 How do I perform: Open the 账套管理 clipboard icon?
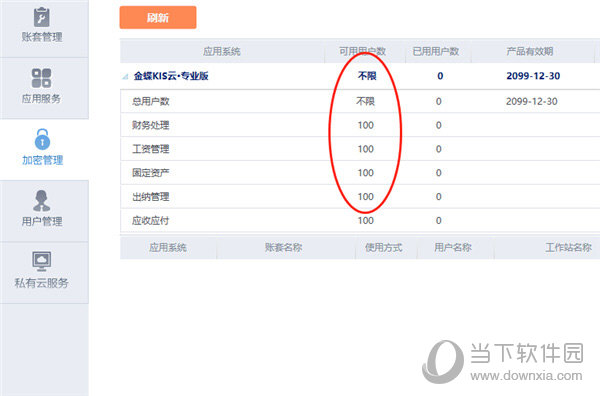point(41,17)
